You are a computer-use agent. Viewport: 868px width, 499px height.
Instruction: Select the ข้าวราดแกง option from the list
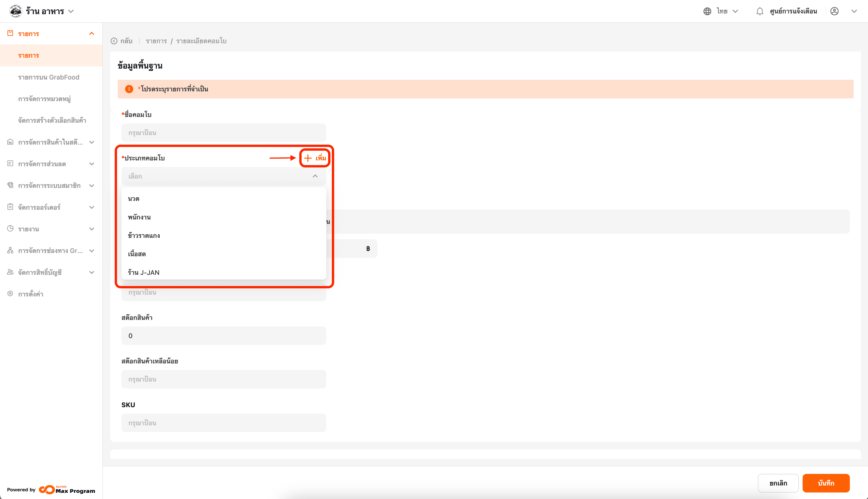tap(144, 236)
